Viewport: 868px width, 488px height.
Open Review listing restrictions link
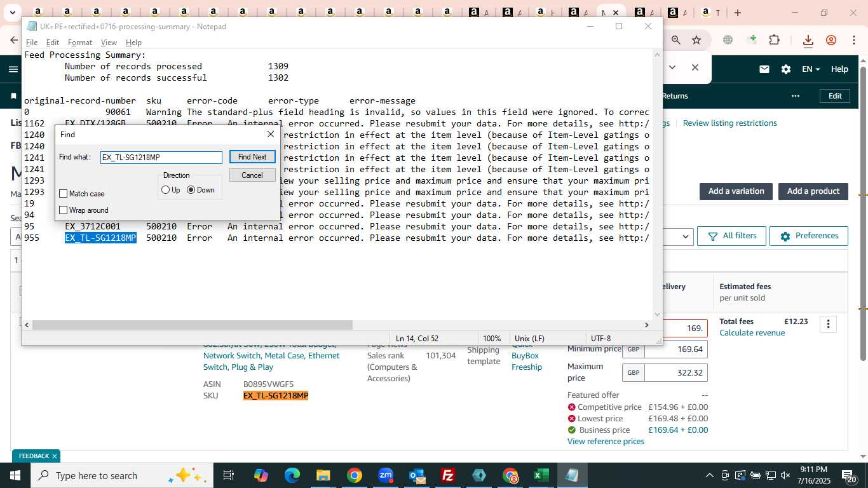point(730,123)
